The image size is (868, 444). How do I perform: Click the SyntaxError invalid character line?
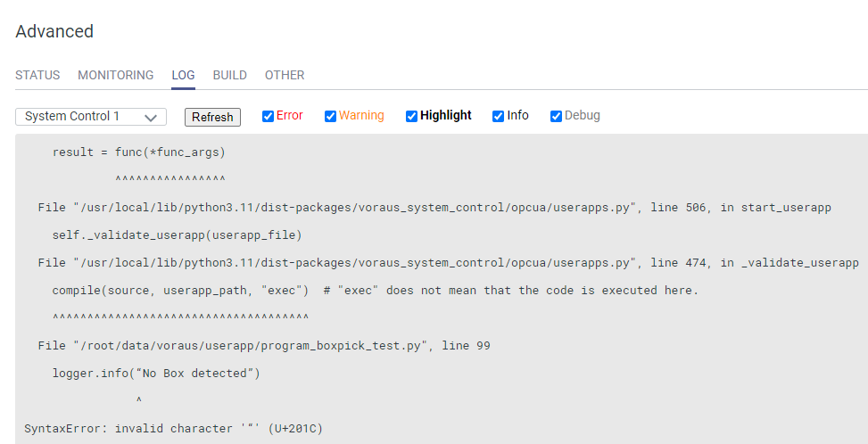coord(173,429)
